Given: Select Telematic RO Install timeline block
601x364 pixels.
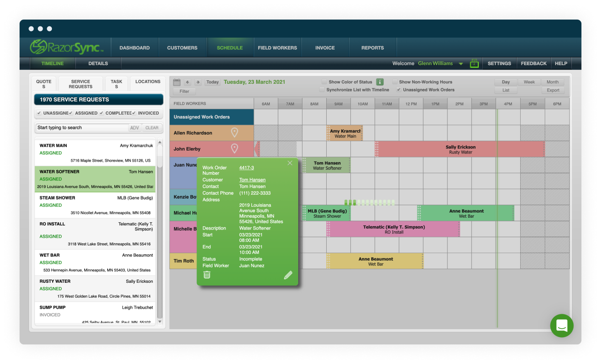Looking at the screenshot, I should point(393,229).
